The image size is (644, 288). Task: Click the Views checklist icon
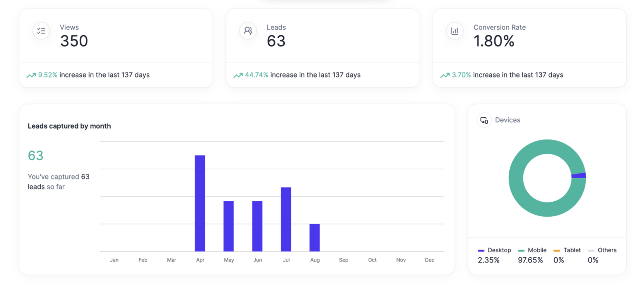tap(41, 31)
